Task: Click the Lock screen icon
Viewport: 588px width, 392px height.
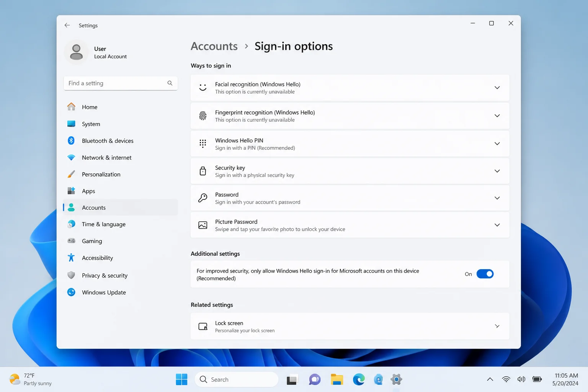Action: 203,327
